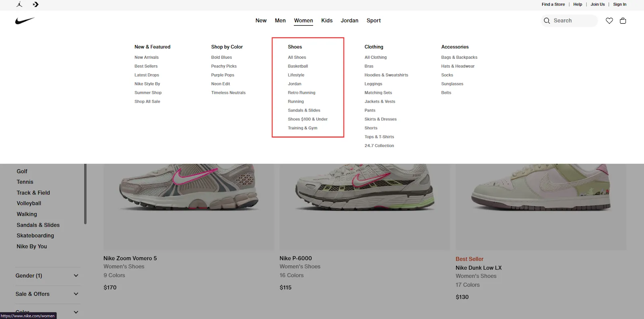Open Best Sellers link

pyautogui.click(x=146, y=66)
